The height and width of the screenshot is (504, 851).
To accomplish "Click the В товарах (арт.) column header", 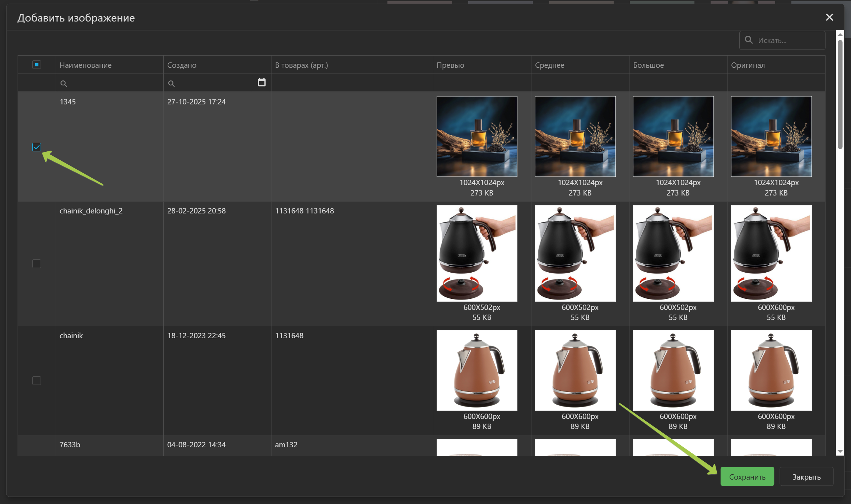I will [301, 65].
